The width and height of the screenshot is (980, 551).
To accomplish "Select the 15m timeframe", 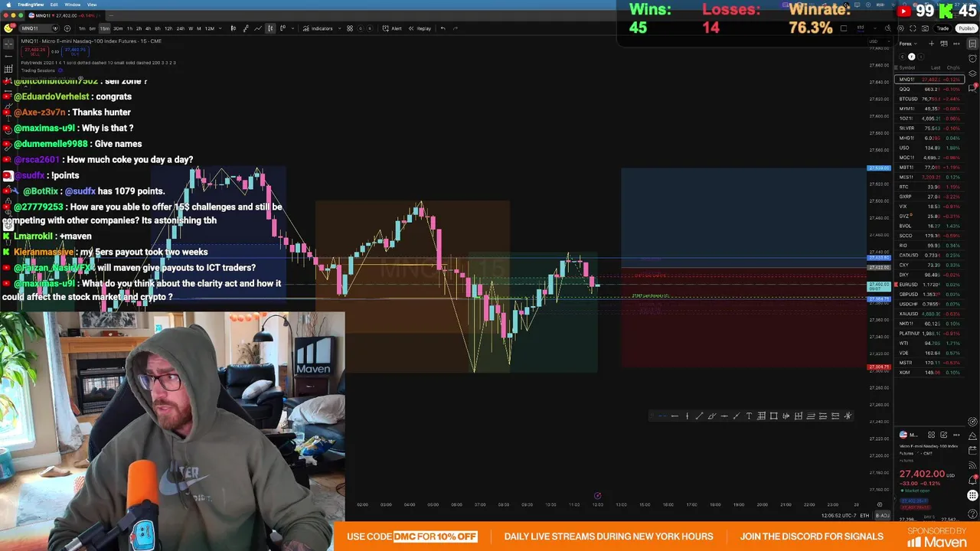I will pyautogui.click(x=104, y=28).
